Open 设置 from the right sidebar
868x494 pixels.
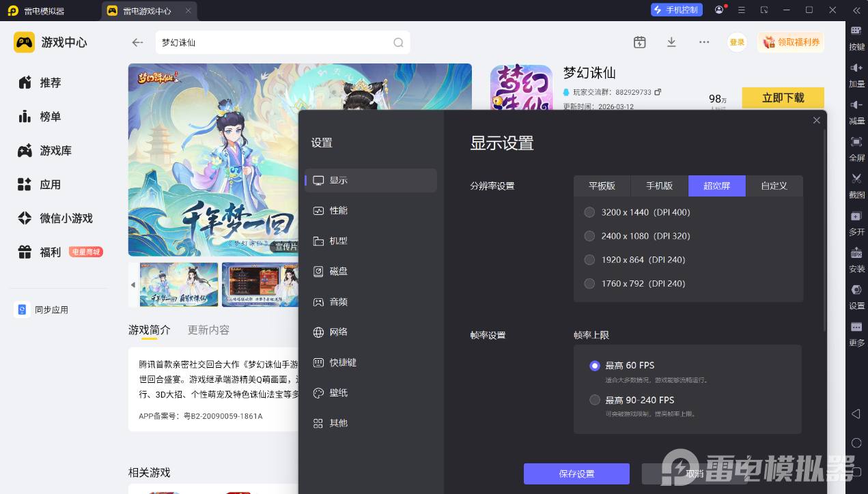(856, 296)
